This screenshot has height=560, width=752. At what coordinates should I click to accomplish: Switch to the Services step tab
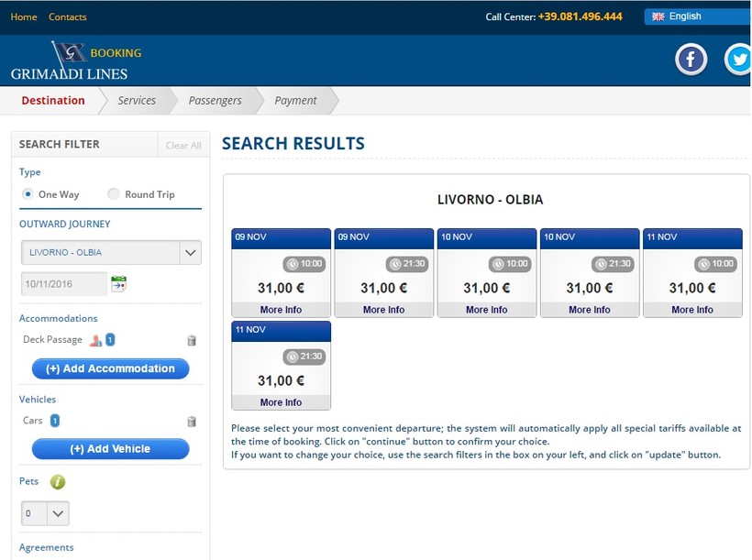pos(137,101)
